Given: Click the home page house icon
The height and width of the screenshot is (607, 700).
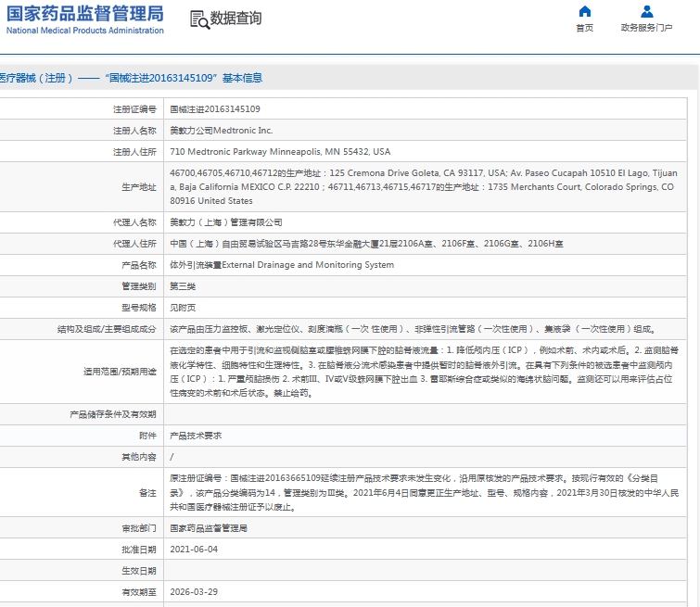Looking at the screenshot, I should click(x=584, y=11).
